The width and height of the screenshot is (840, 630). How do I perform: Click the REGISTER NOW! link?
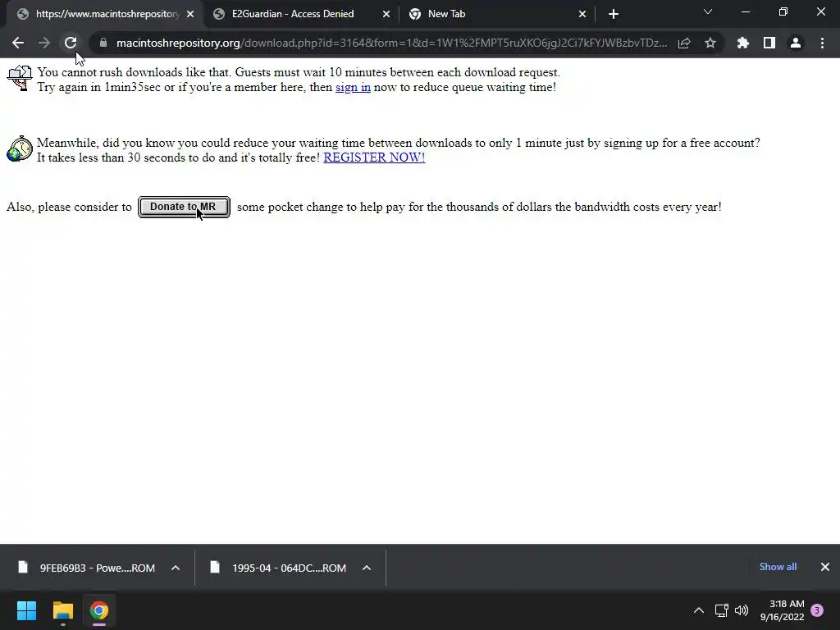click(374, 157)
